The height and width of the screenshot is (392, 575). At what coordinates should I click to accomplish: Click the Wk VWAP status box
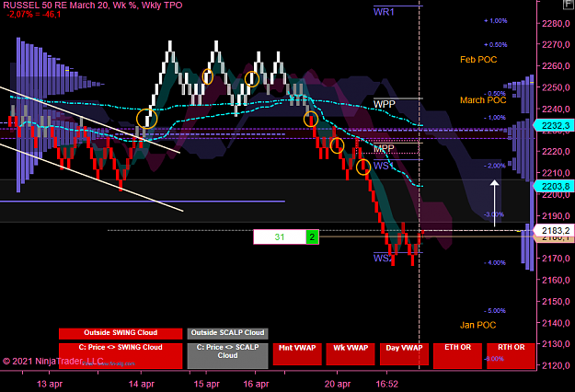tap(351, 354)
